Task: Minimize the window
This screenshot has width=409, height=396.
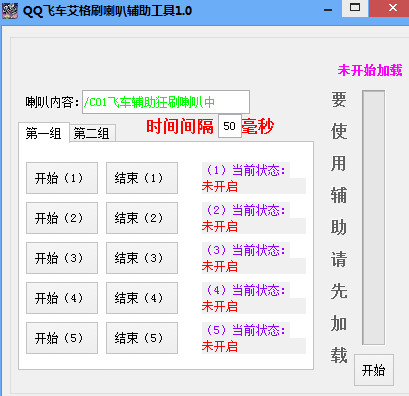Action: click(328, 10)
